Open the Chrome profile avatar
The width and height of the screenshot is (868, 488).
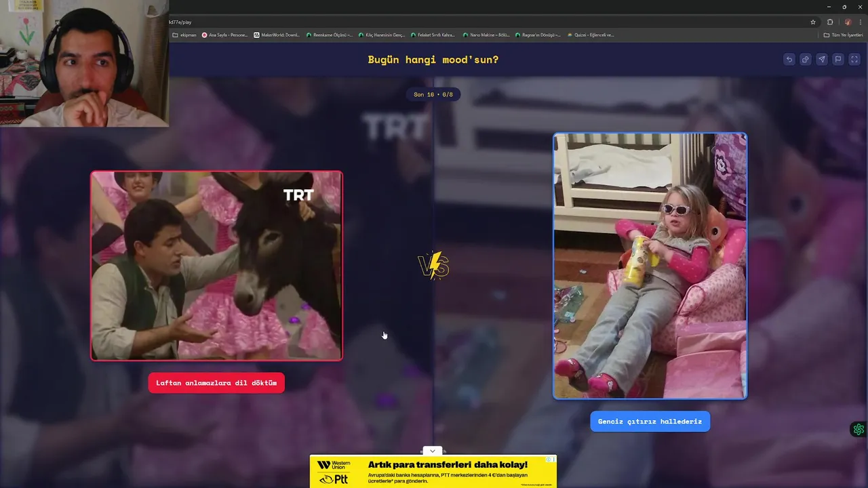tap(848, 22)
